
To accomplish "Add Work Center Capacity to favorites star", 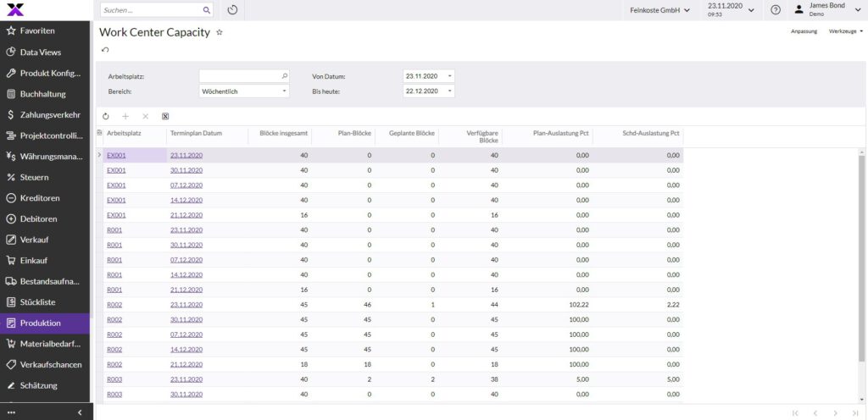I will pos(220,33).
